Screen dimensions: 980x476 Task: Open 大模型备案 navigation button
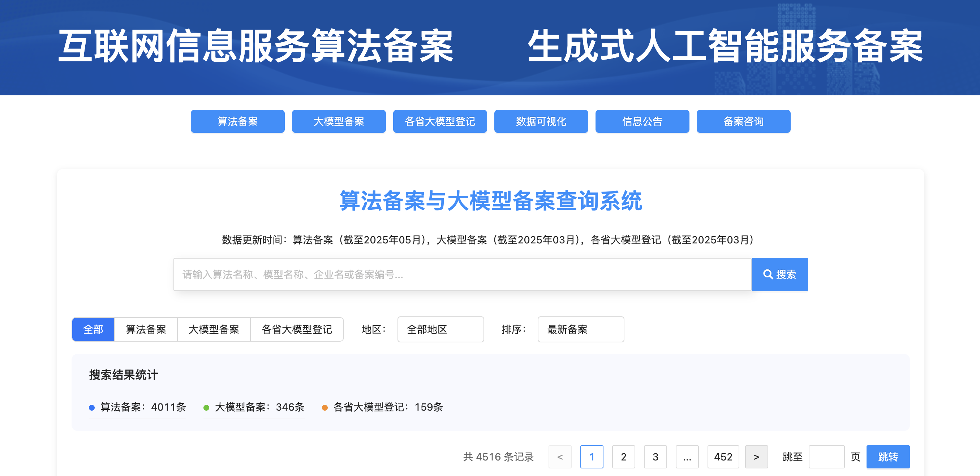click(x=339, y=121)
